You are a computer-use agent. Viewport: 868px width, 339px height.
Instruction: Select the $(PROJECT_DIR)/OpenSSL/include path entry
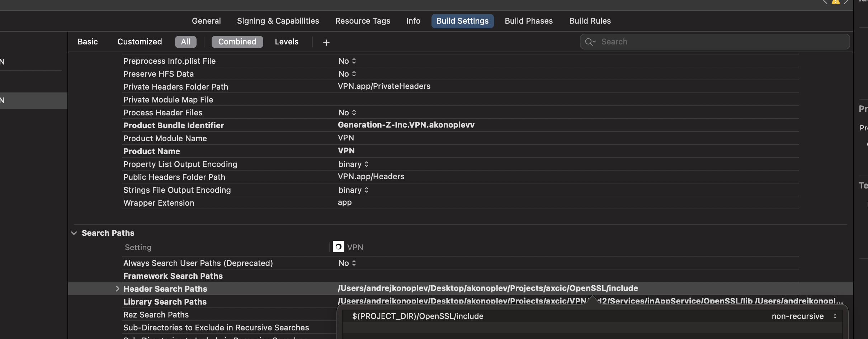click(418, 316)
